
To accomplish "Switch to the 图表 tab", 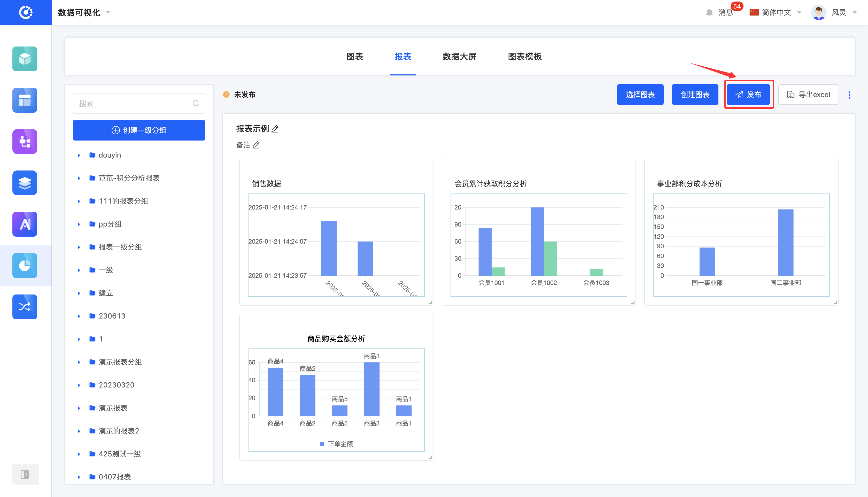I will tap(355, 56).
